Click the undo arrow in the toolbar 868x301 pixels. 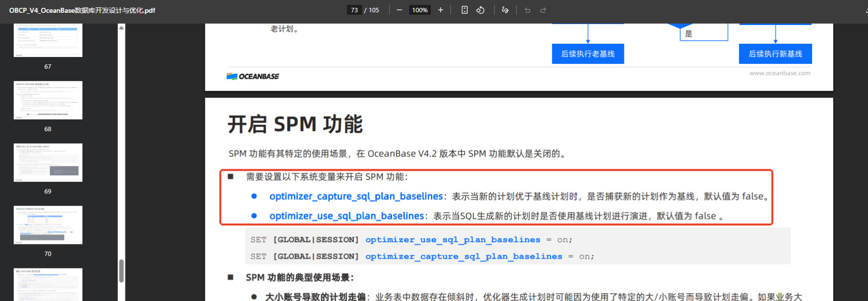click(528, 10)
